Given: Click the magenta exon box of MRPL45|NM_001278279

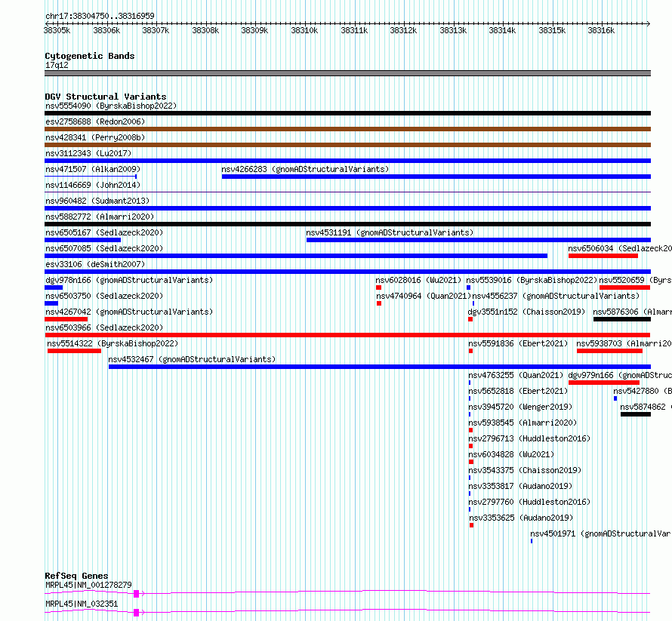Looking at the screenshot, I should coord(136,594).
